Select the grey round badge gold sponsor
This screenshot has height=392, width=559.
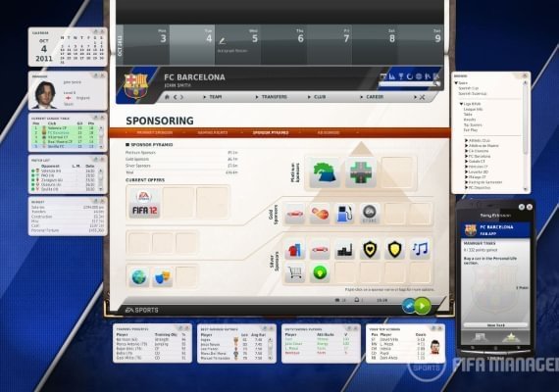point(370,214)
